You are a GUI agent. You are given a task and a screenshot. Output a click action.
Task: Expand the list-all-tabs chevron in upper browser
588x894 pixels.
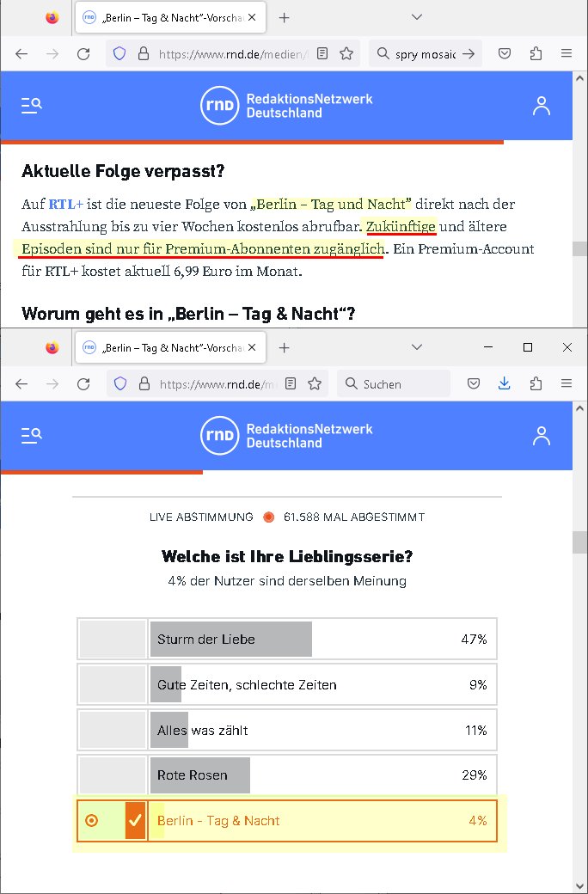coord(417,17)
